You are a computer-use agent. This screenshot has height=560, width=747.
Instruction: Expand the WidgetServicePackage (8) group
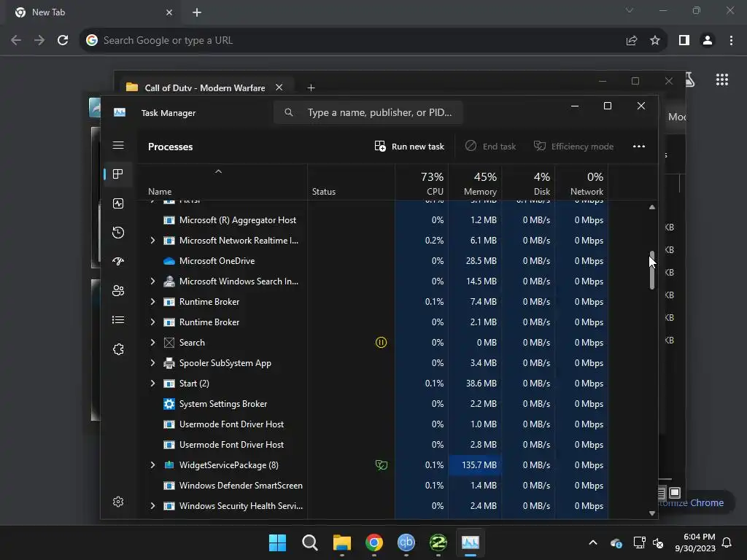click(x=152, y=465)
